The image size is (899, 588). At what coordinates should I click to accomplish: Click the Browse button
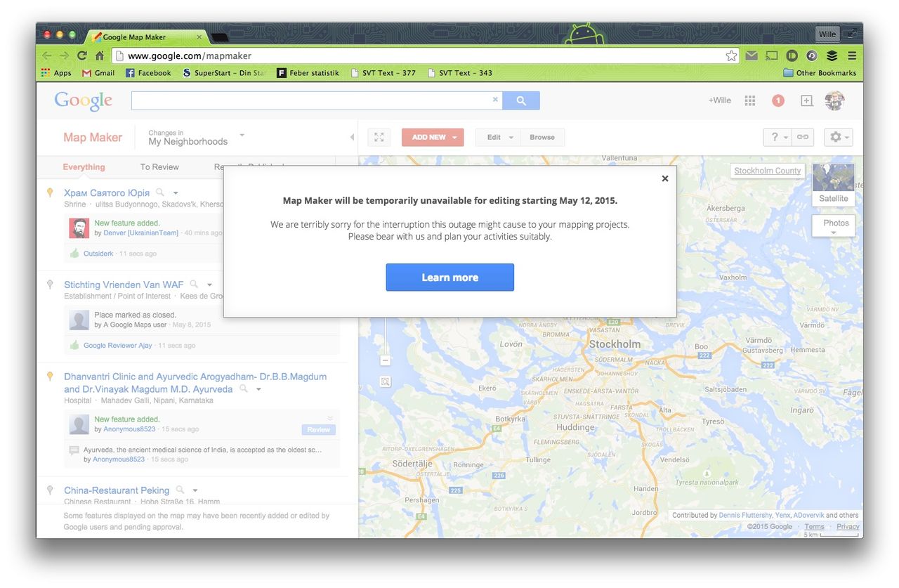tap(542, 137)
